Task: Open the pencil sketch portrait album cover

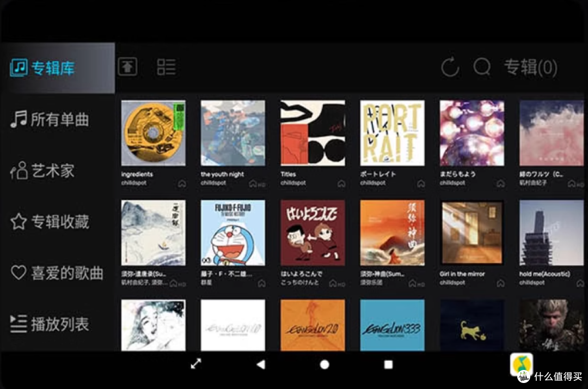Action: [x=154, y=325]
